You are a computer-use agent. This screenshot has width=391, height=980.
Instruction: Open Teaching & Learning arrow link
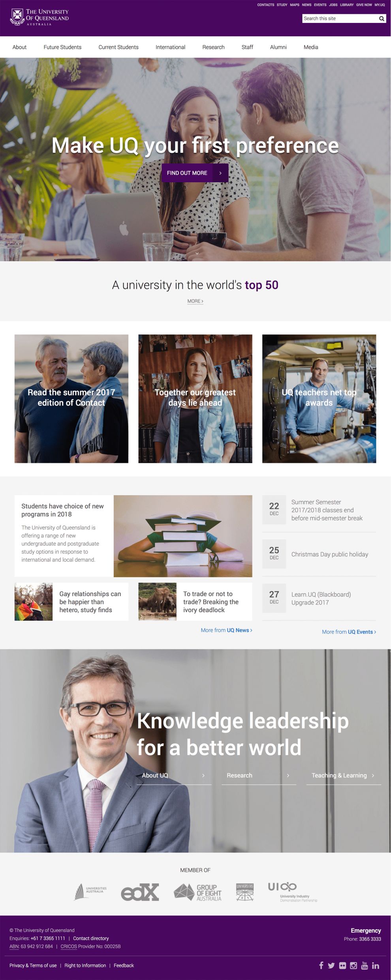click(344, 775)
